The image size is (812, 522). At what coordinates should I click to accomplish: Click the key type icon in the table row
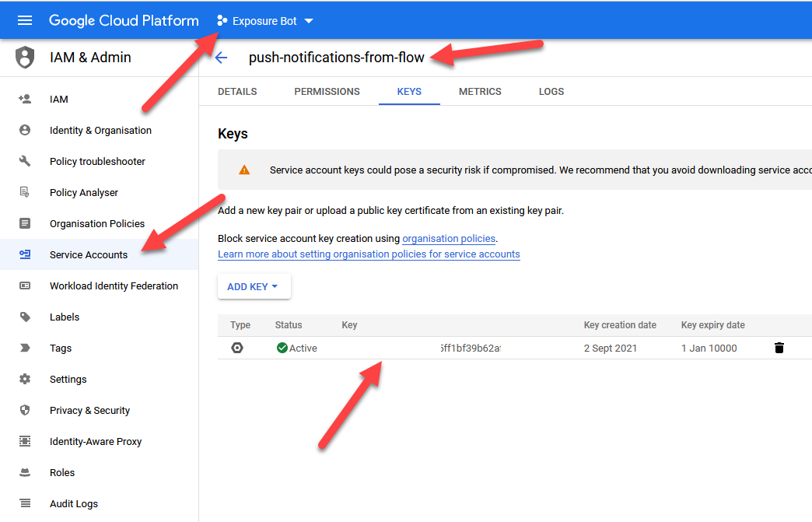click(237, 348)
